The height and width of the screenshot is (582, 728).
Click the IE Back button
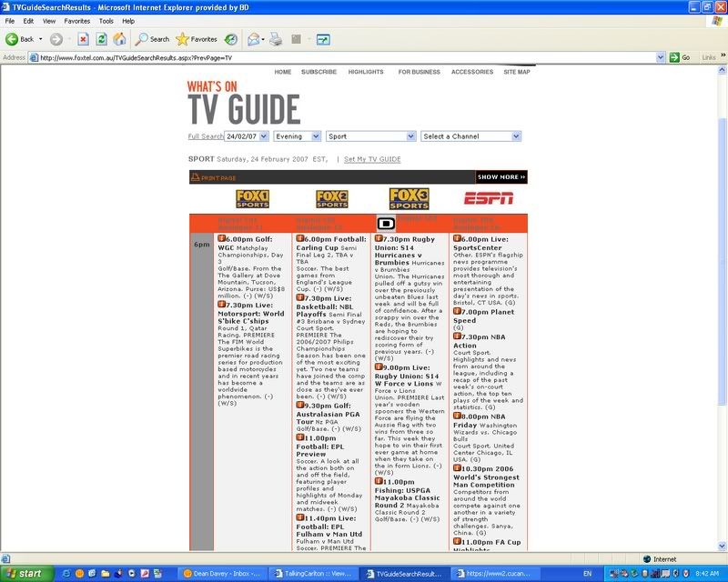pos(19,39)
